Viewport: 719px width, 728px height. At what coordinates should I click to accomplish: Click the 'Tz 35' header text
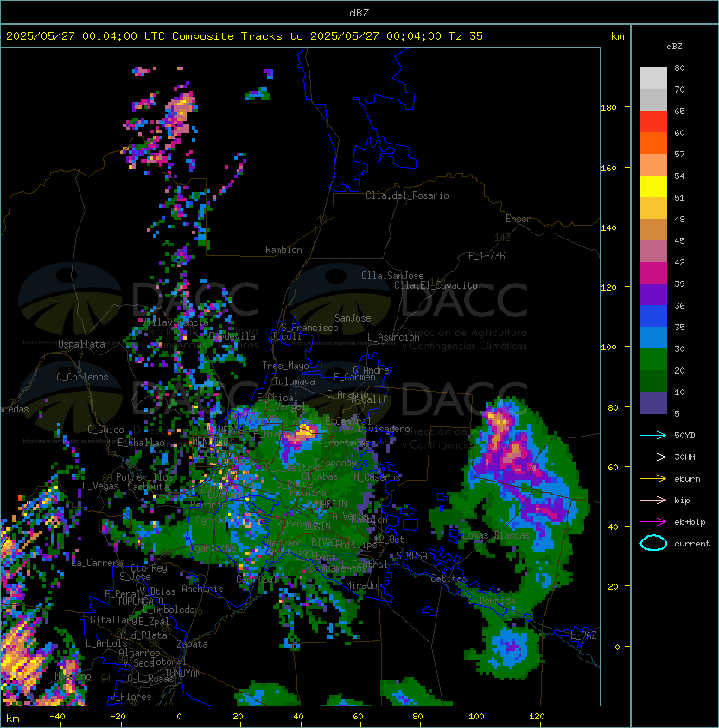pos(466,36)
